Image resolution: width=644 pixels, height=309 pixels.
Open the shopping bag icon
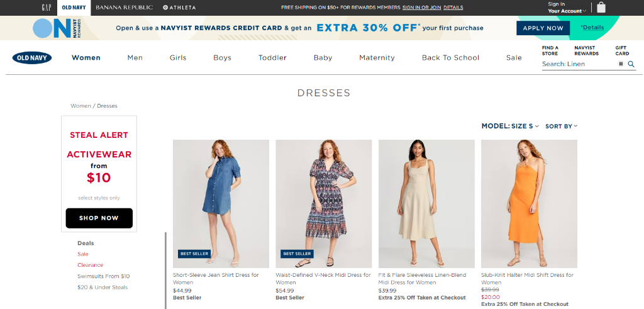(601, 8)
